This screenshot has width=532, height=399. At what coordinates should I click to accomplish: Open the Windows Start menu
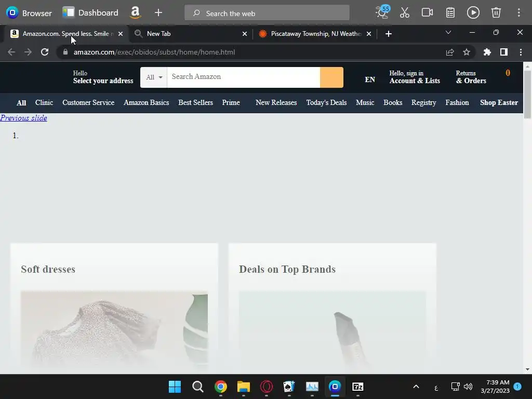pyautogui.click(x=175, y=387)
